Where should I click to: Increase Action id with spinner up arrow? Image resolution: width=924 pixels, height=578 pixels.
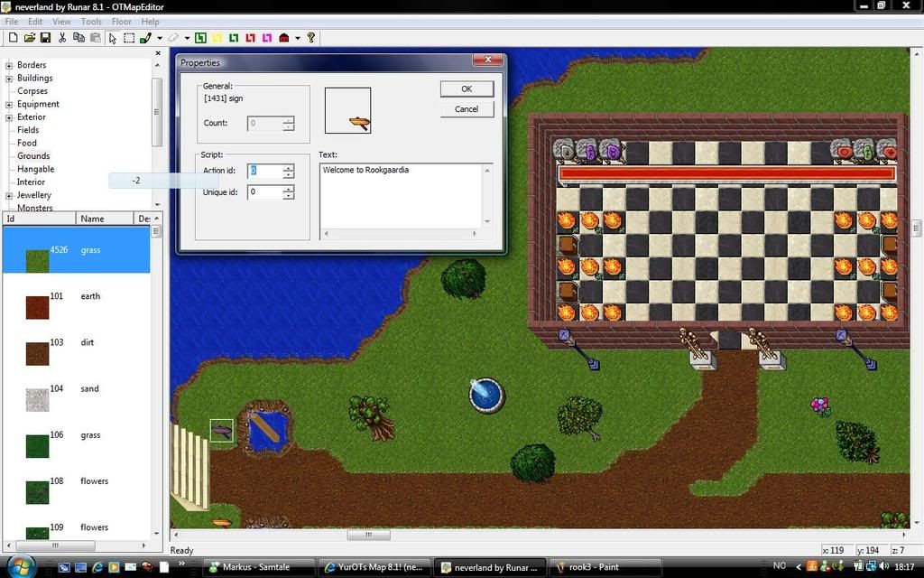pyautogui.click(x=288, y=167)
